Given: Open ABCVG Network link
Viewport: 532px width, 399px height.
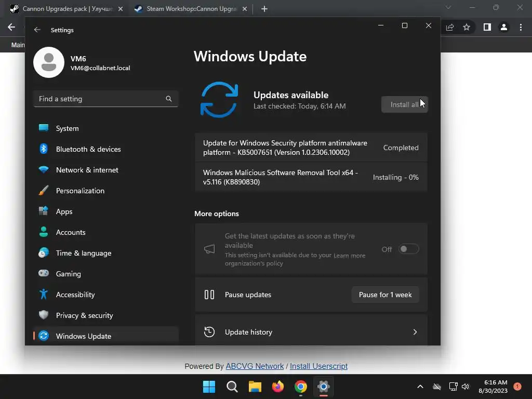Looking at the screenshot, I should pos(255,366).
